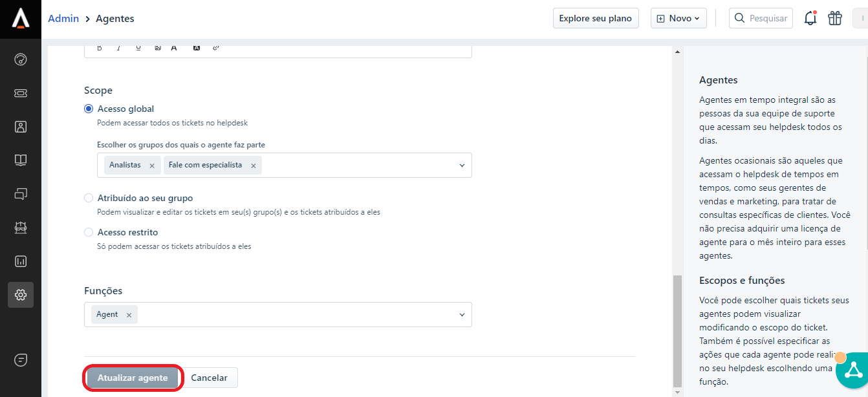Click the Cancelar button
This screenshot has height=397, width=868.
point(209,378)
